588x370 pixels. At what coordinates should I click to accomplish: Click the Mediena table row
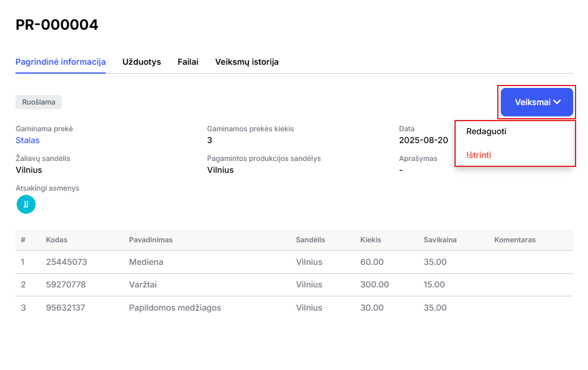[294, 262]
